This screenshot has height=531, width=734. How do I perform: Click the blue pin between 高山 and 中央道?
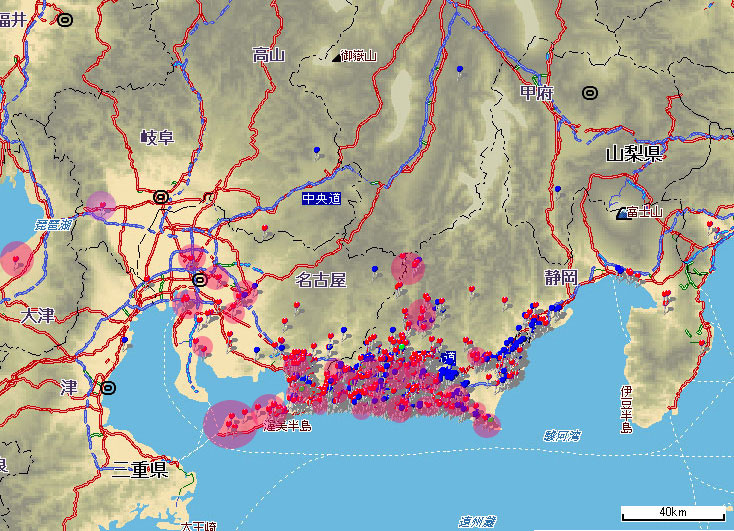318,151
